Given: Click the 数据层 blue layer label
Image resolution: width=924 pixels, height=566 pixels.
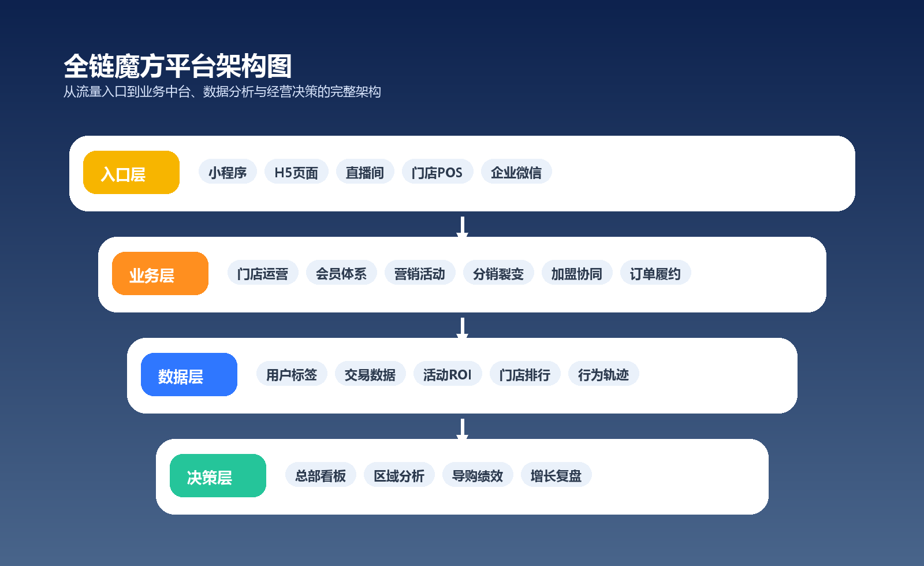Looking at the screenshot, I should point(189,375).
